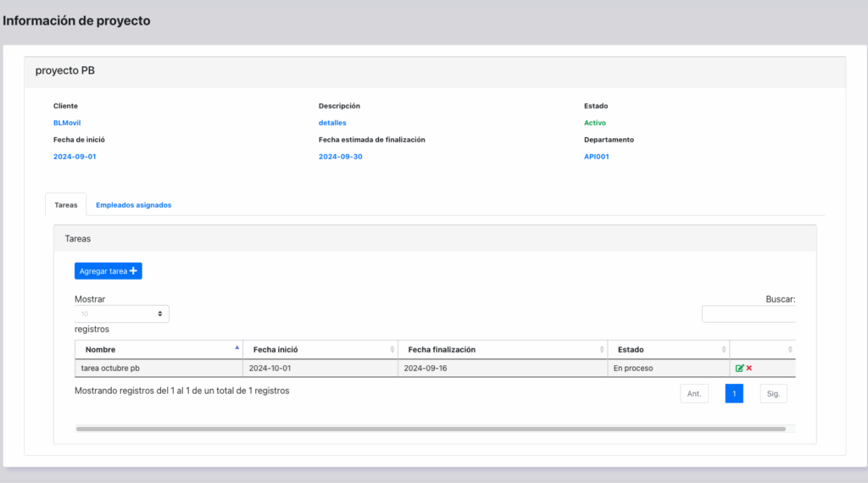
Task: Select page 1 in pagination
Action: point(734,394)
